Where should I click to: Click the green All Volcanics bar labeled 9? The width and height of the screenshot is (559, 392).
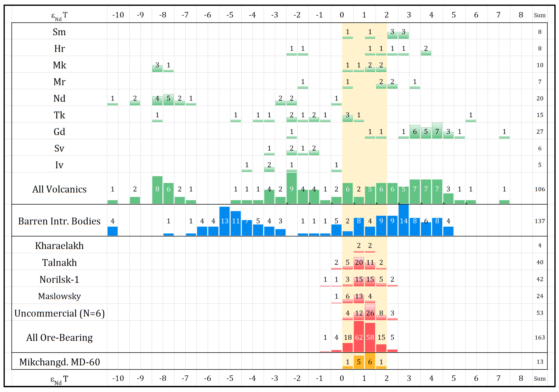[x=291, y=188]
